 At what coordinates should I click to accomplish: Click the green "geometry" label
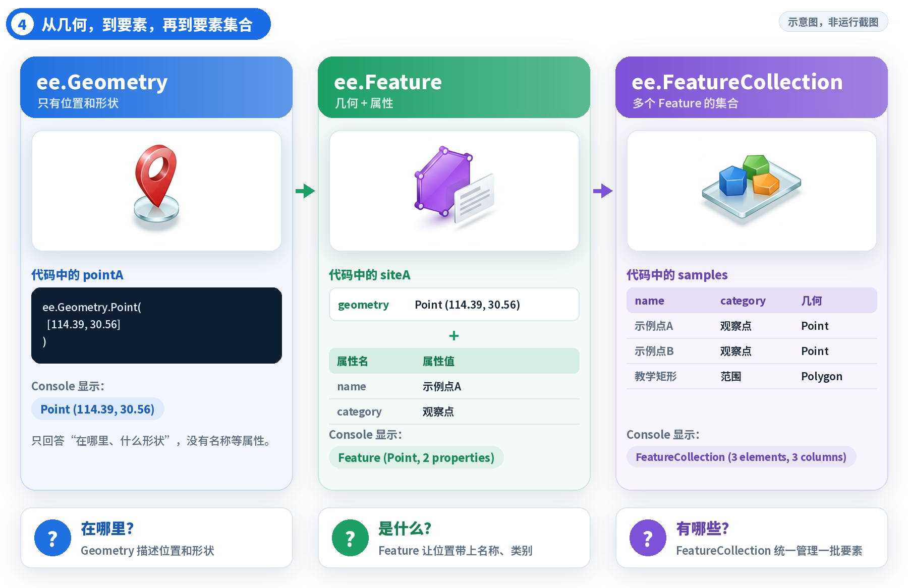(x=363, y=305)
